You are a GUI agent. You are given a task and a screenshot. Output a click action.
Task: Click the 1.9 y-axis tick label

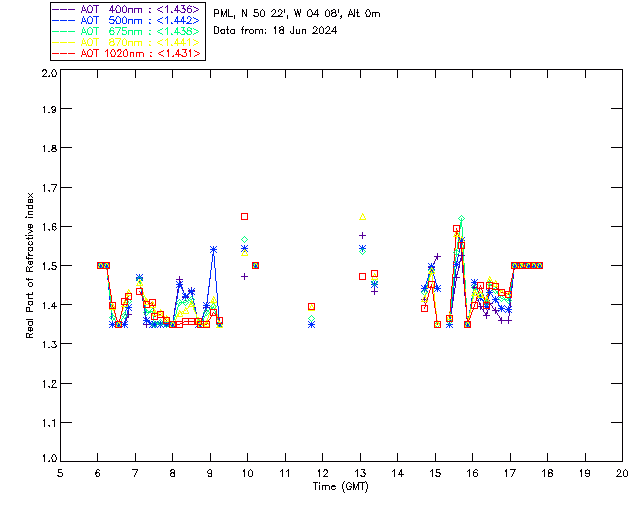[x=49, y=109]
